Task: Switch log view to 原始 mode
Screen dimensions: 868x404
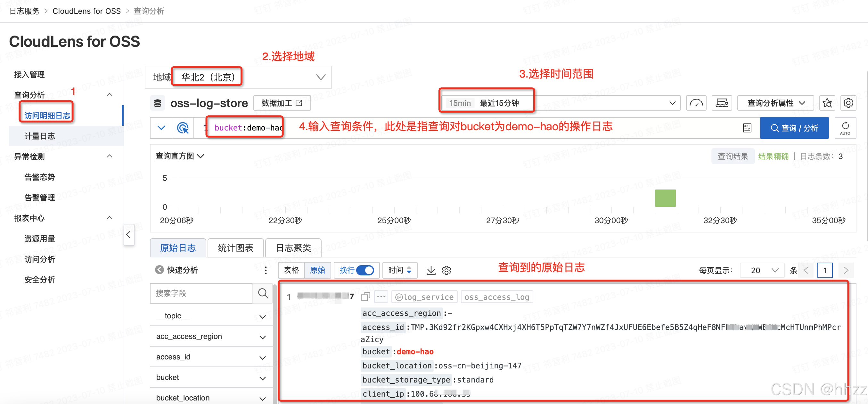Action: pyautogui.click(x=317, y=270)
